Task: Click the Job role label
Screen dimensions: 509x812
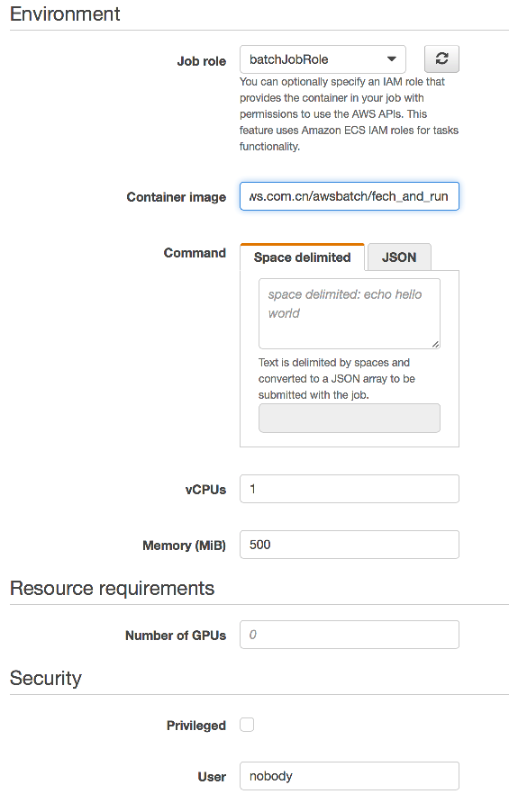Action: tap(202, 61)
